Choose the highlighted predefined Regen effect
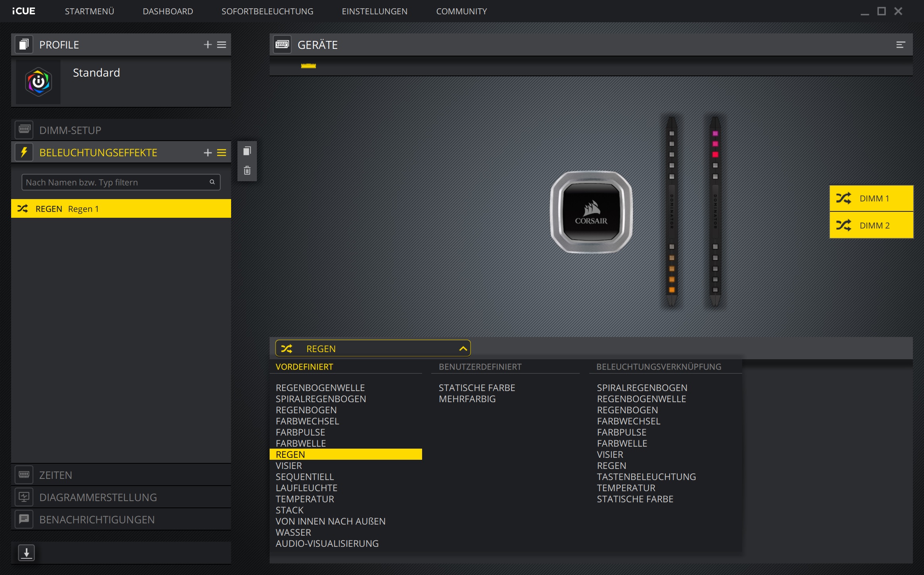924x575 pixels. coord(345,454)
